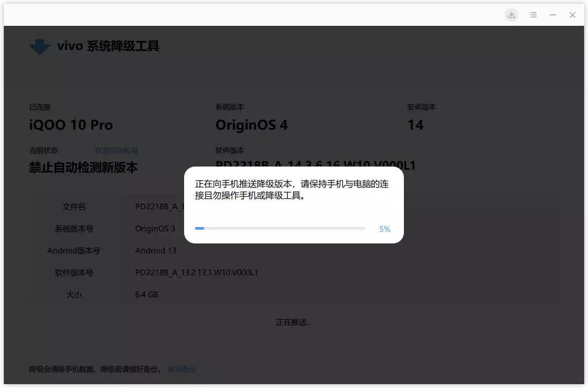Open the download manager icon in title bar
The image size is (588, 388).
(512, 15)
